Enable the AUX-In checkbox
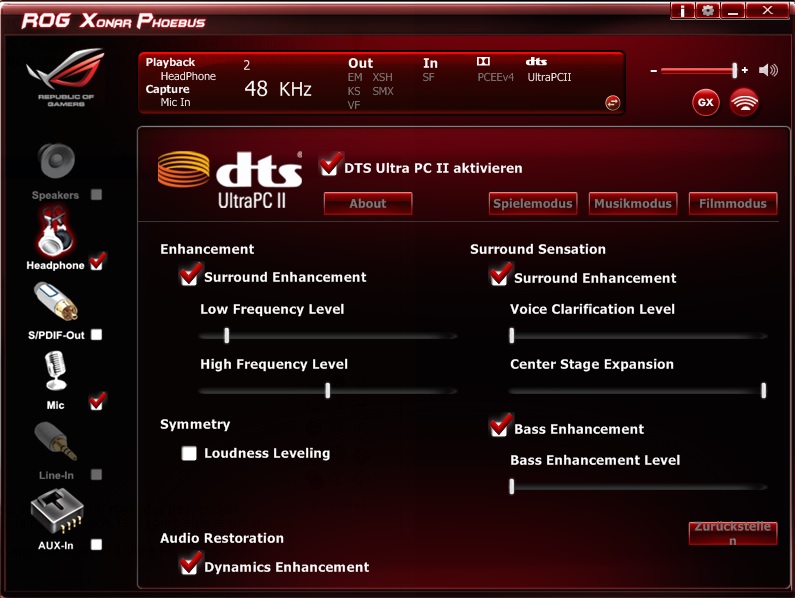Viewport: 795px width, 598px height. tap(96, 545)
